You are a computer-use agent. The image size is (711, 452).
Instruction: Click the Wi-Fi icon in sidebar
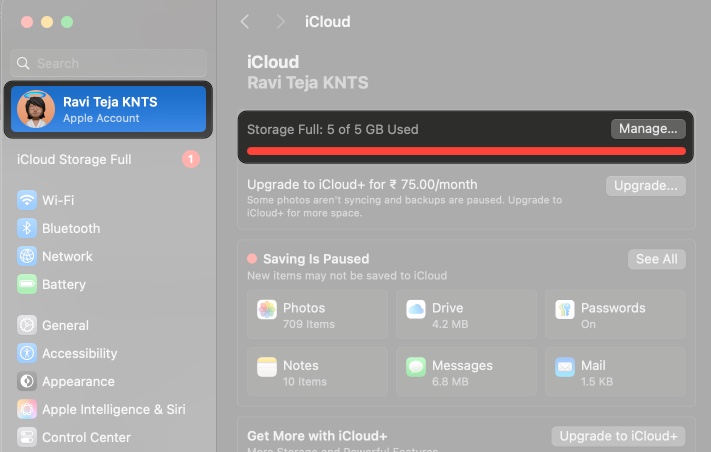point(27,200)
